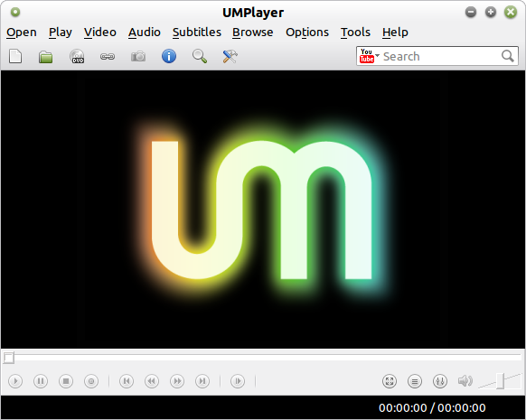Click the open URL chain link icon
The height and width of the screenshot is (420, 526).
click(x=108, y=57)
